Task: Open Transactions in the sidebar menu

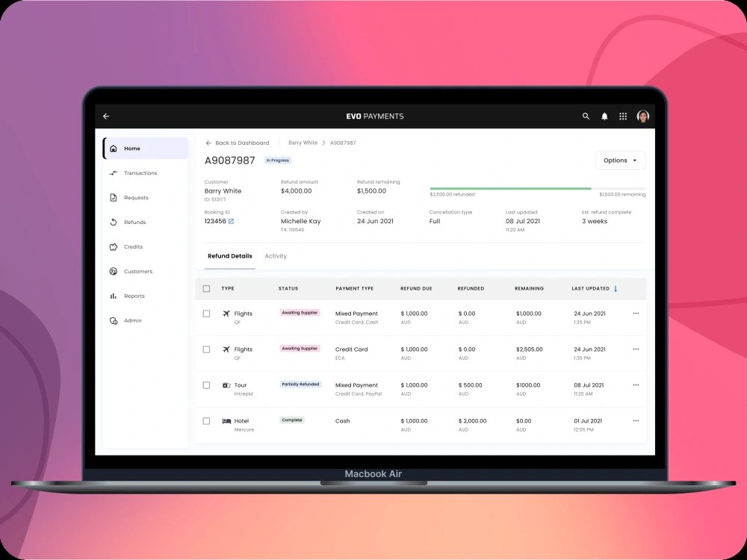Action: tap(146, 173)
